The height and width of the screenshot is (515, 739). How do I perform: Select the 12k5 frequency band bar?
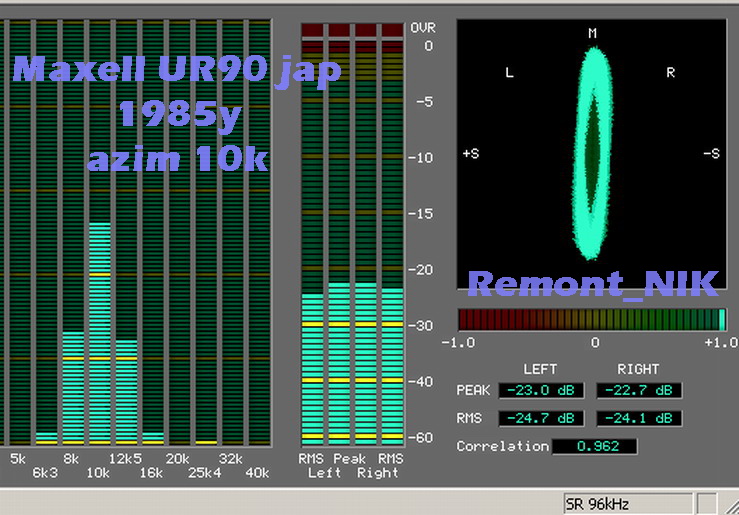tap(126, 390)
